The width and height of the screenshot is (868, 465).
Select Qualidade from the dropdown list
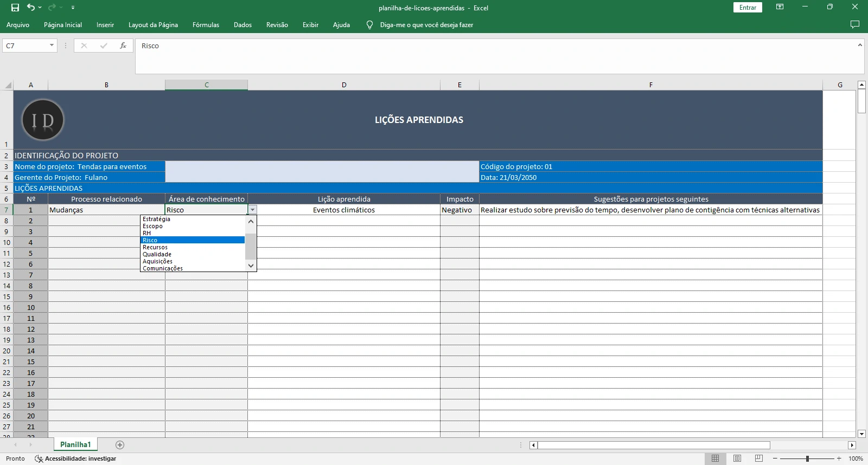coord(157,254)
